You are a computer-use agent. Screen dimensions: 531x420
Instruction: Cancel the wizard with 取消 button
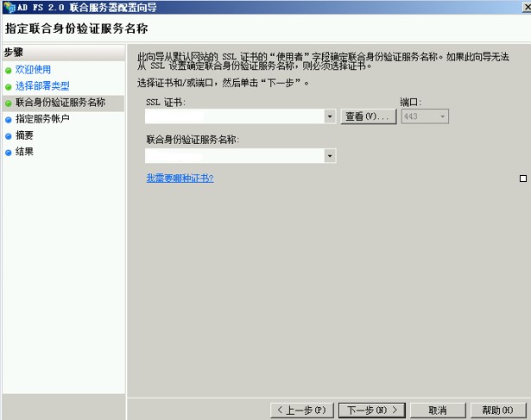click(x=437, y=410)
